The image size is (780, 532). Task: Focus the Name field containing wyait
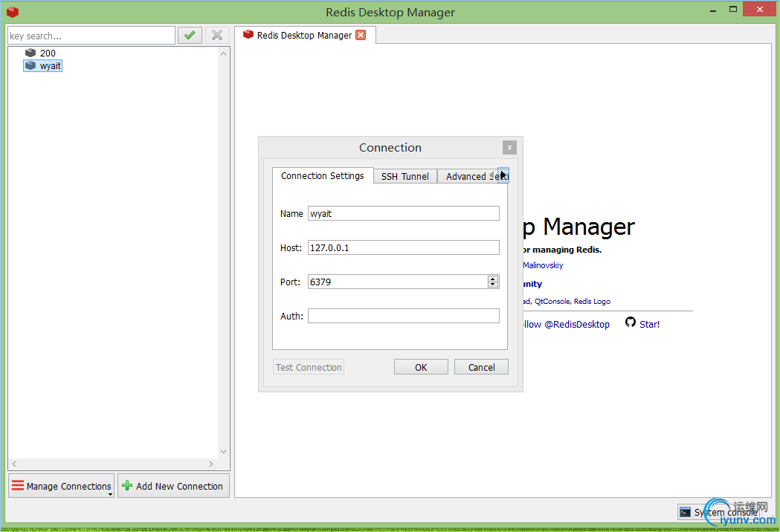pos(404,214)
